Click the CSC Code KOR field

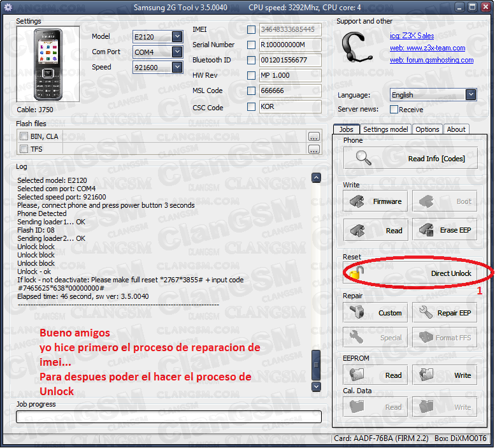pos(290,106)
